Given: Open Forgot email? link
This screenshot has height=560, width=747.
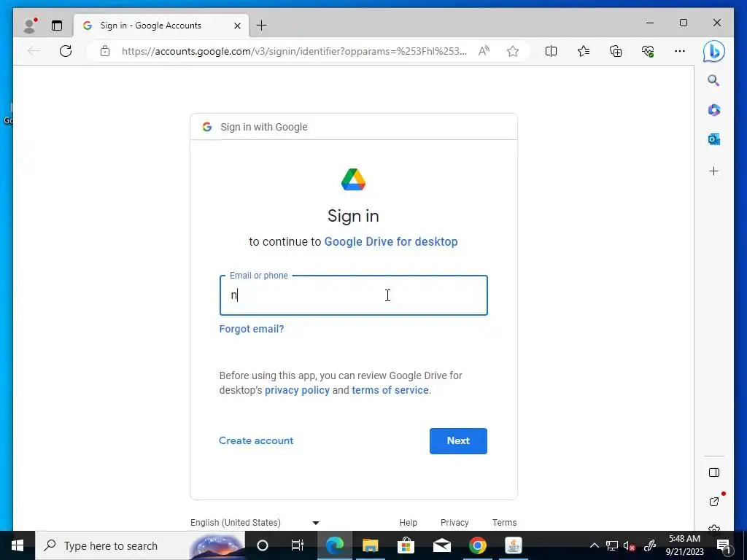Looking at the screenshot, I should (x=252, y=329).
